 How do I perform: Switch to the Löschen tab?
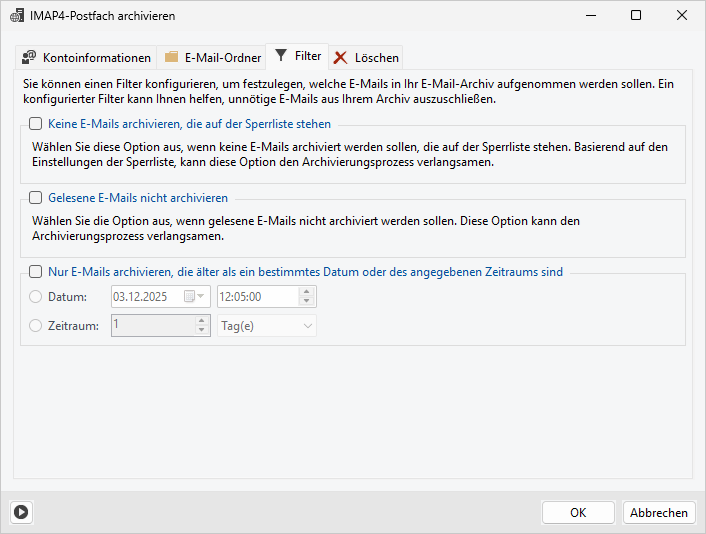(x=376, y=58)
